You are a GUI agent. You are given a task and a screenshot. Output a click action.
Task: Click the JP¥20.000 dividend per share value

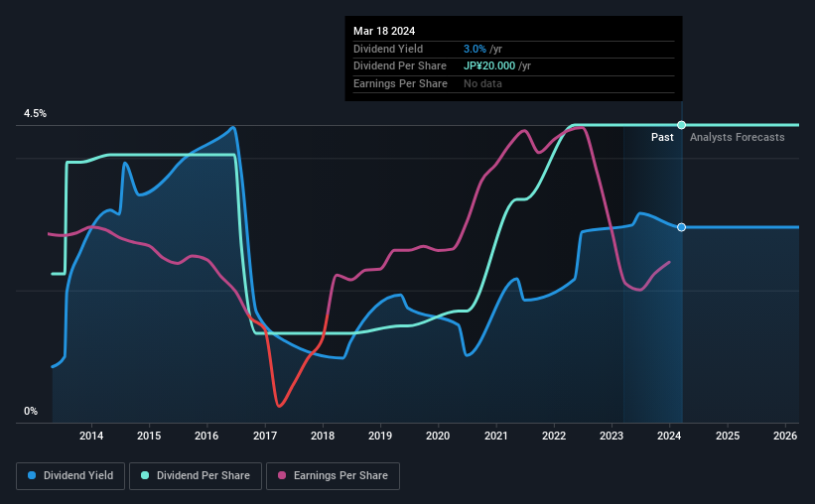[x=489, y=66]
